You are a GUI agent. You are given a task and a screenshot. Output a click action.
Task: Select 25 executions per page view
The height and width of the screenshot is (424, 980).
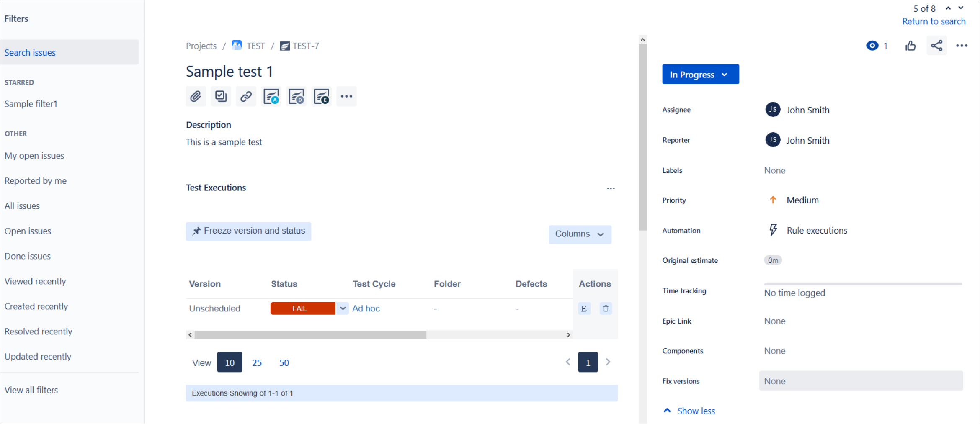[x=257, y=363]
